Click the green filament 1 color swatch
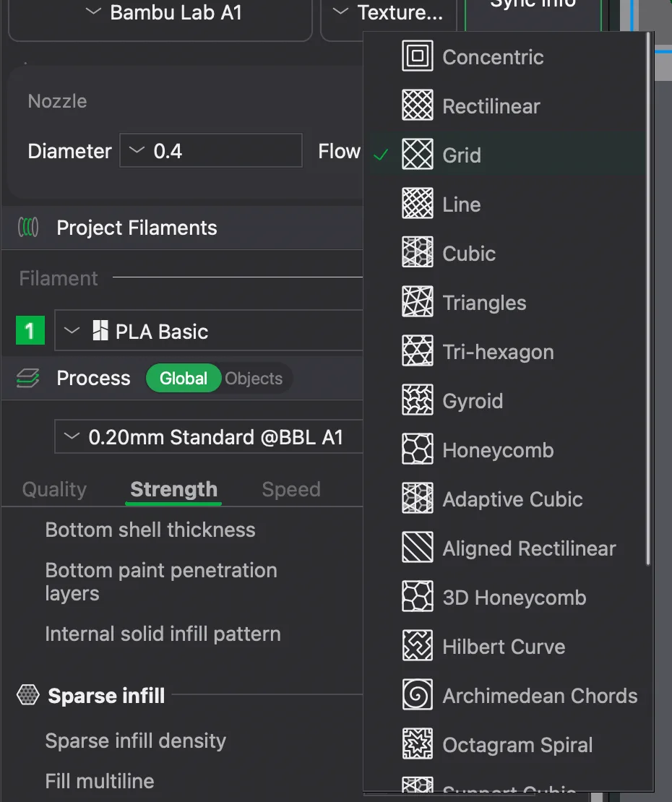Screen dimensions: 672x802 [30, 330]
